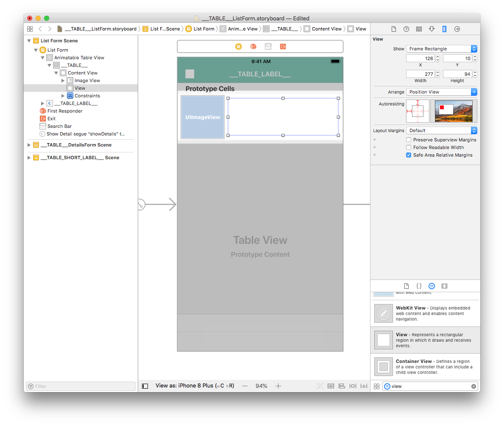Image resolution: width=504 pixels, height=426 pixels.
Task: Open the File inspector tab
Action: (x=394, y=29)
